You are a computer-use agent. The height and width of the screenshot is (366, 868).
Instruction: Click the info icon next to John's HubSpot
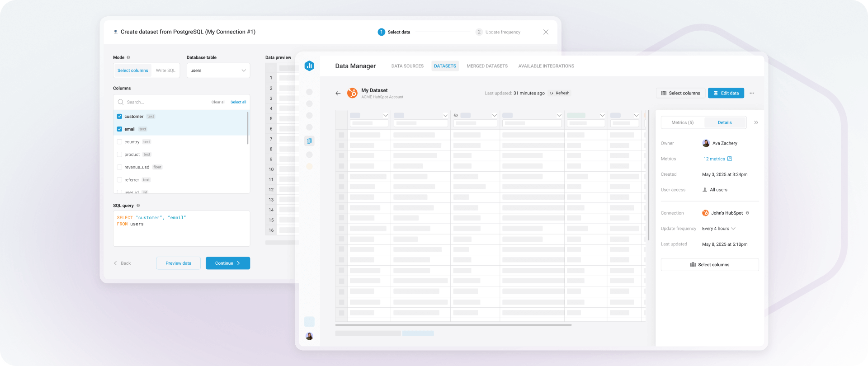coord(747,213)
